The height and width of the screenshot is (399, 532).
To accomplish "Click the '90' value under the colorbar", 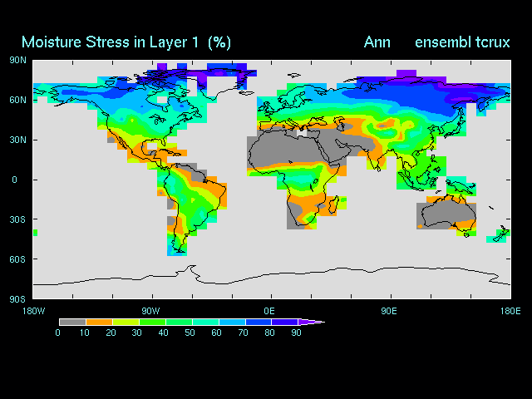I will click(x=296, y=332).
